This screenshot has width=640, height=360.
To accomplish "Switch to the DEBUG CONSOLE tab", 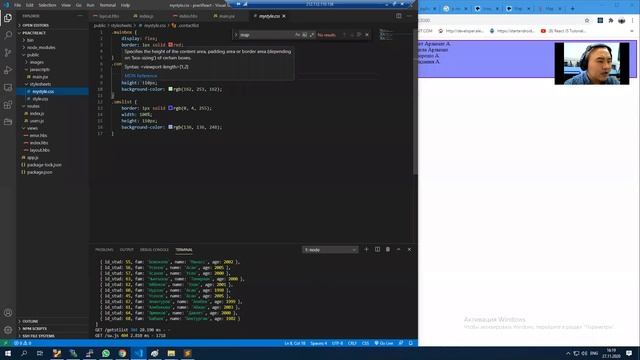I will coord(154,249).
